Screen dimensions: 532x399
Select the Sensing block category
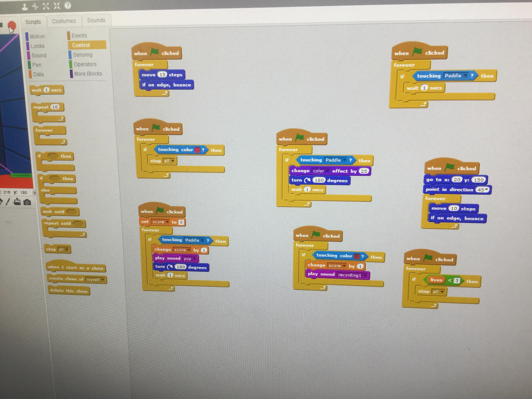tap(82, 55)
